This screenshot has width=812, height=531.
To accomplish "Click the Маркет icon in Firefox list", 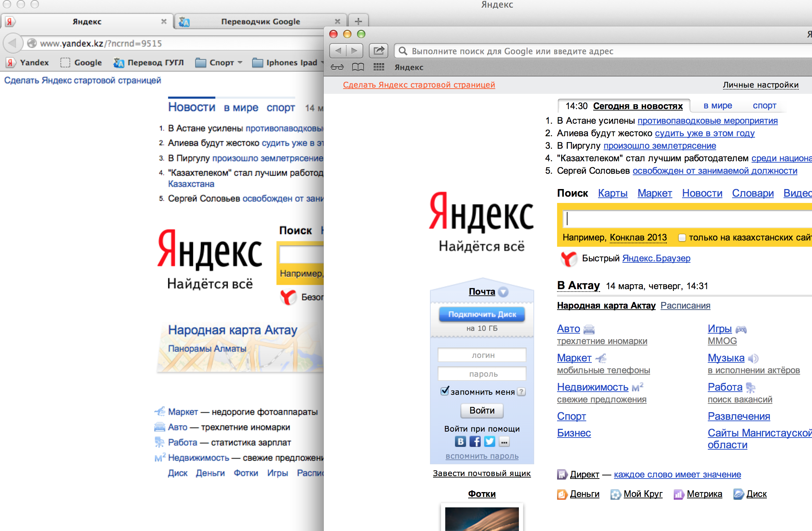I will 160,411.
